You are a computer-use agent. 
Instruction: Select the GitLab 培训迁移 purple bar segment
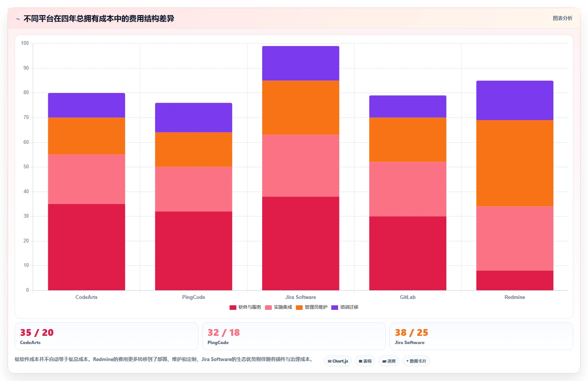[408, 107]
